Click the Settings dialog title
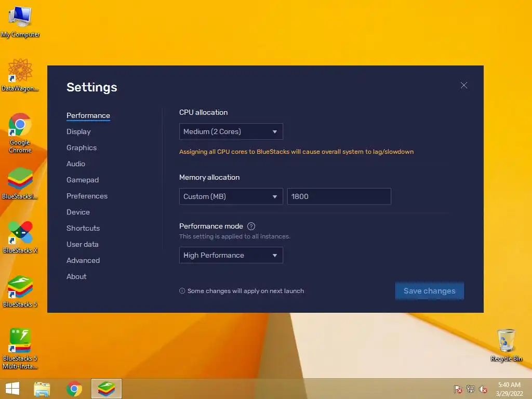 tap(92, 87)
